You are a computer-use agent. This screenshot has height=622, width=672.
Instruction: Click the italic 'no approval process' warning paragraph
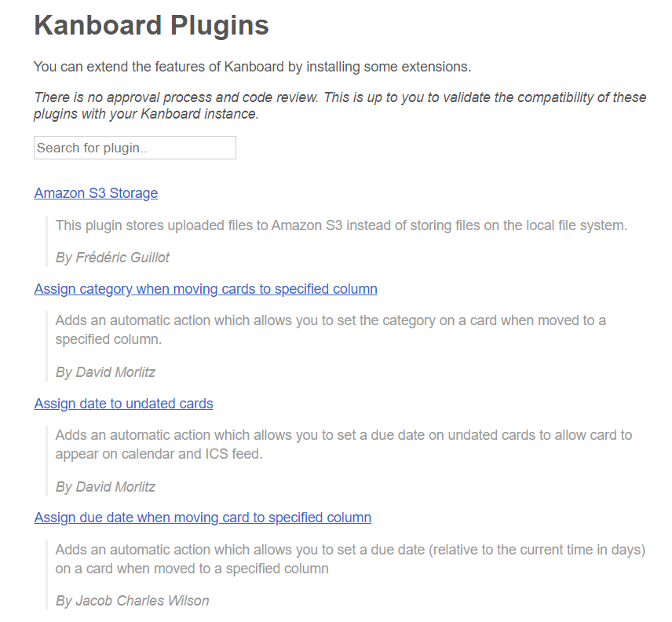point(340,105)
